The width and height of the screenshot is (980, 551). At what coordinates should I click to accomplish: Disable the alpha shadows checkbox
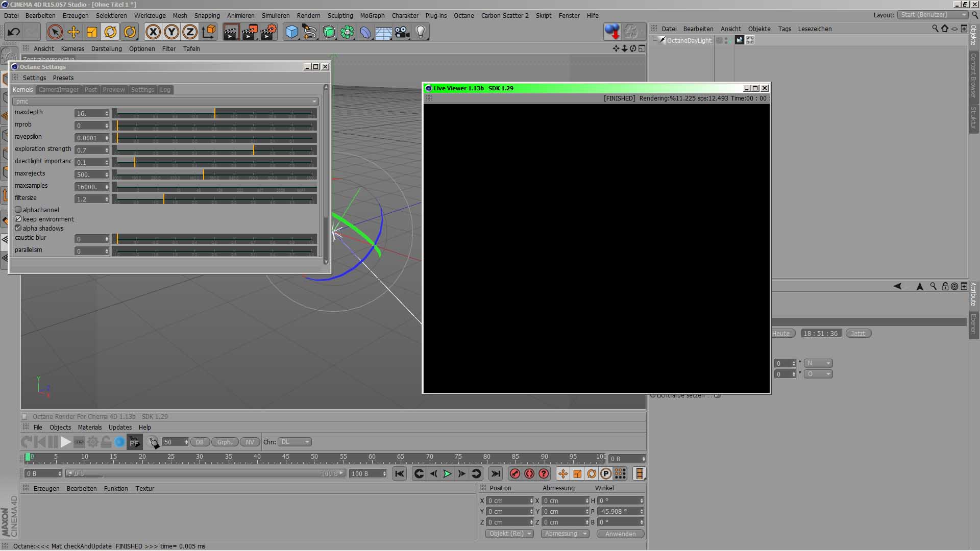point(18,228)
